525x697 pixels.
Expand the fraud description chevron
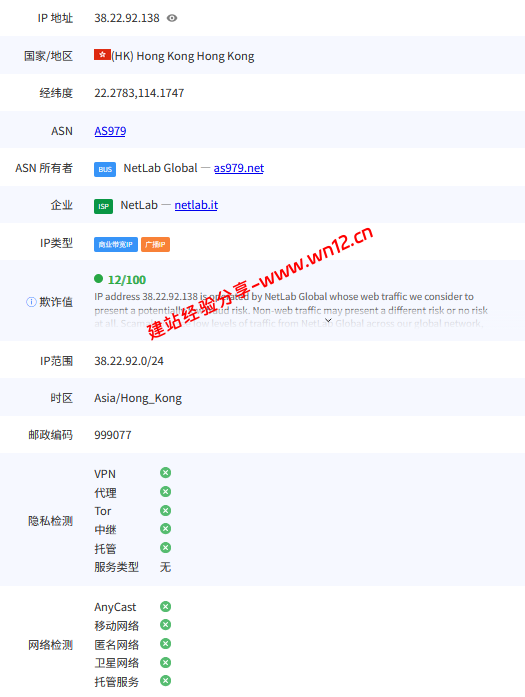(329, 320)
